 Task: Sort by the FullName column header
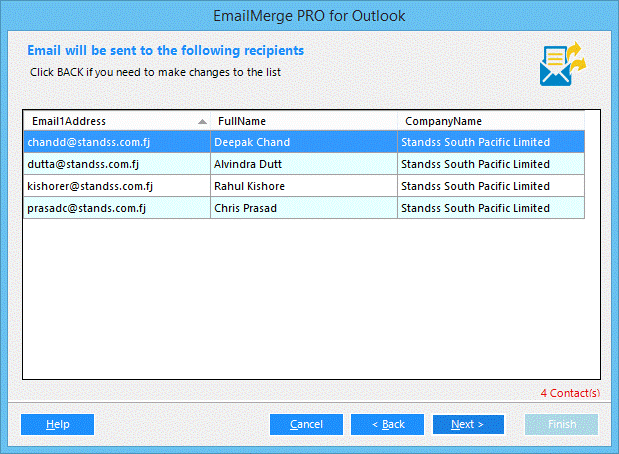point(304,121)
